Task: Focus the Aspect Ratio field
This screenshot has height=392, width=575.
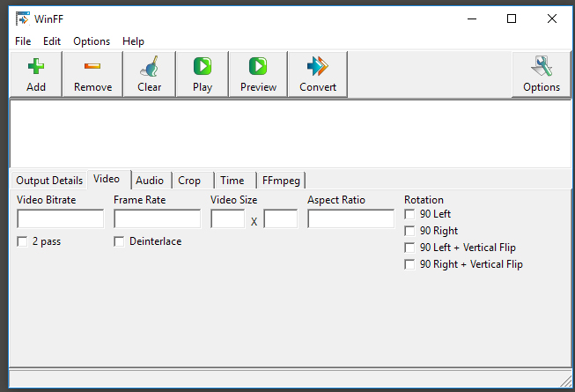Action: point(351,219)
